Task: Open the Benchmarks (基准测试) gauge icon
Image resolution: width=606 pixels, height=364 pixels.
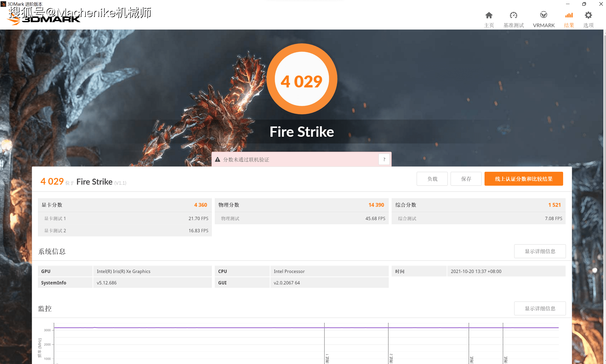Action: [513, 15]
